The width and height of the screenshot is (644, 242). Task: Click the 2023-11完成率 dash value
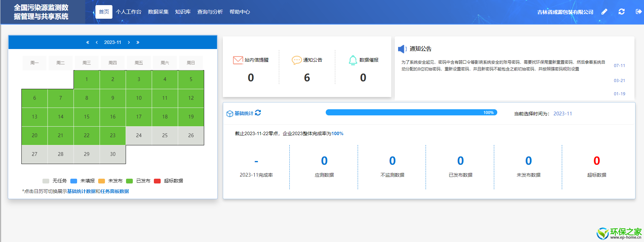click(256, 161)
